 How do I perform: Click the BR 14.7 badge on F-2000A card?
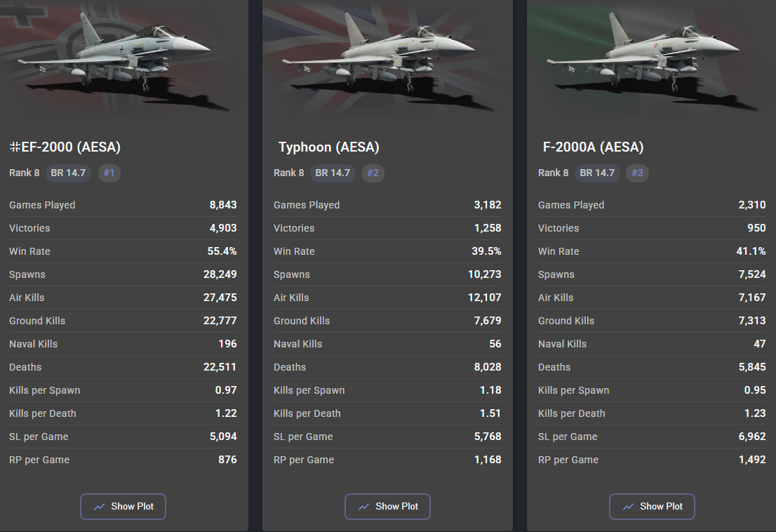597,173
